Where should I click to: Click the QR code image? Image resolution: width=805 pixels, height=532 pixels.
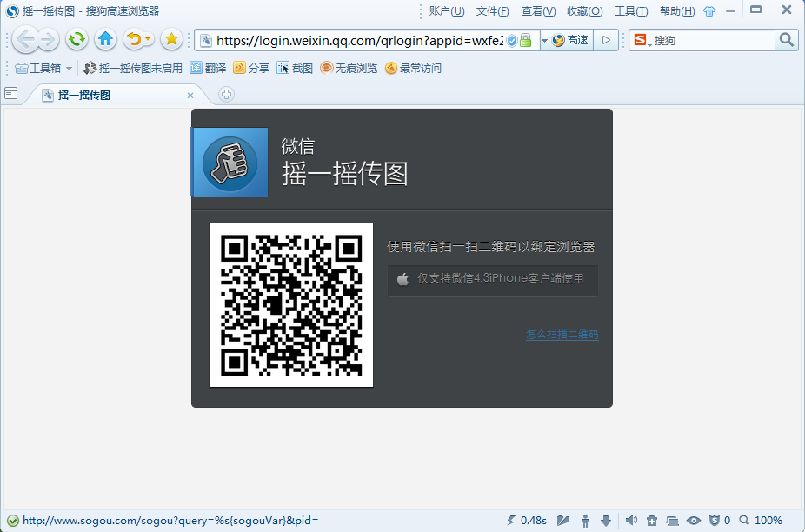coord(291,305)
